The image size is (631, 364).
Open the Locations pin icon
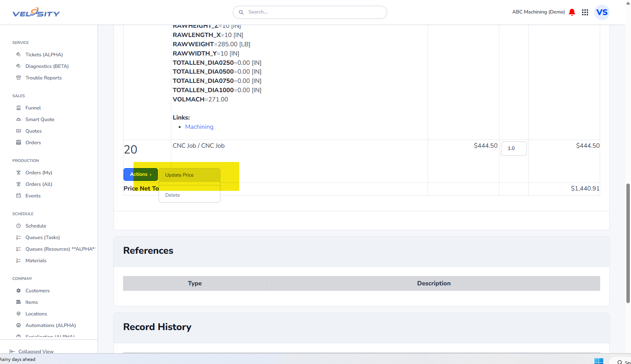tap(19, 313)
